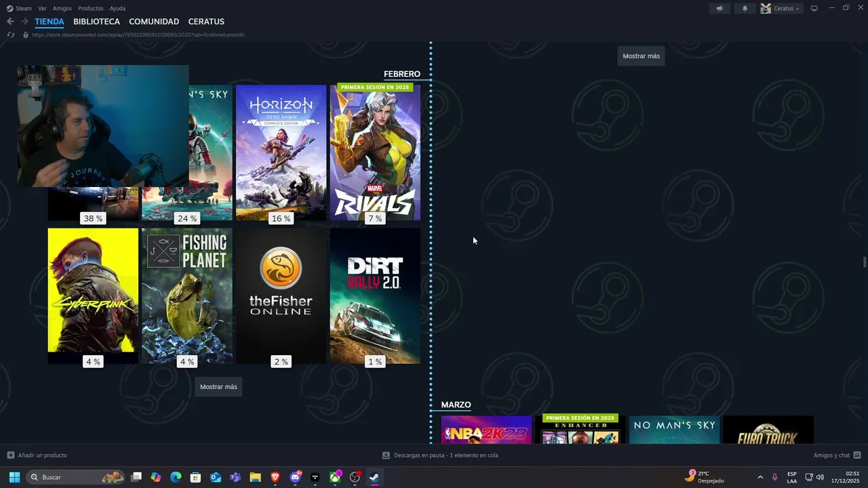Open the Ver menu

click(42, 8)
